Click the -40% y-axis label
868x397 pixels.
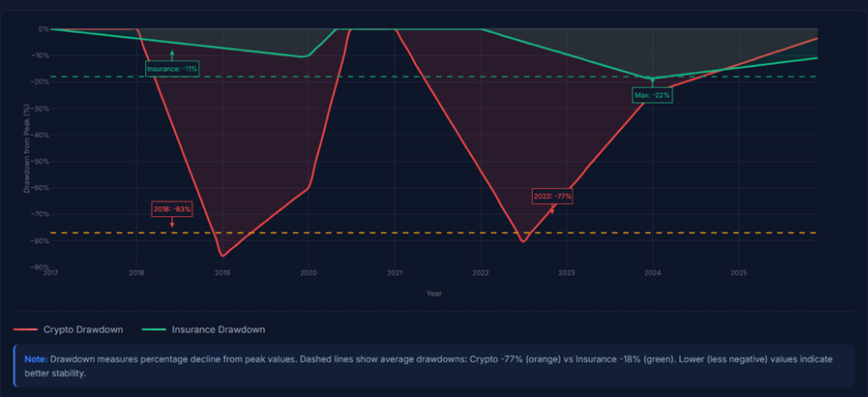point(42,135)
